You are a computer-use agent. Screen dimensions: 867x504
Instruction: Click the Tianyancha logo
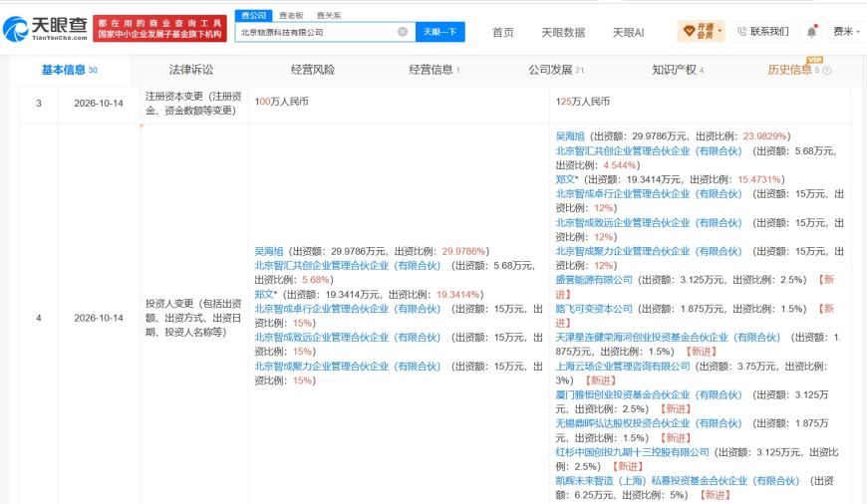45,28
